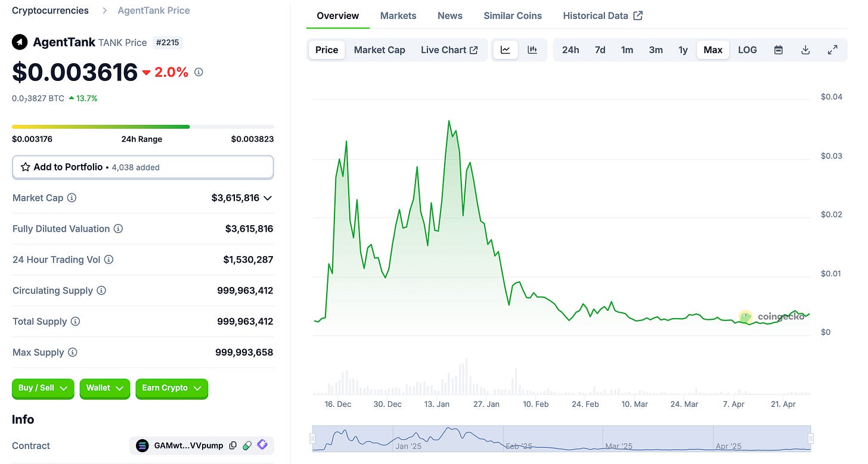
Task: Click the $0.003823 range high value
Action: tap(252, 139)
